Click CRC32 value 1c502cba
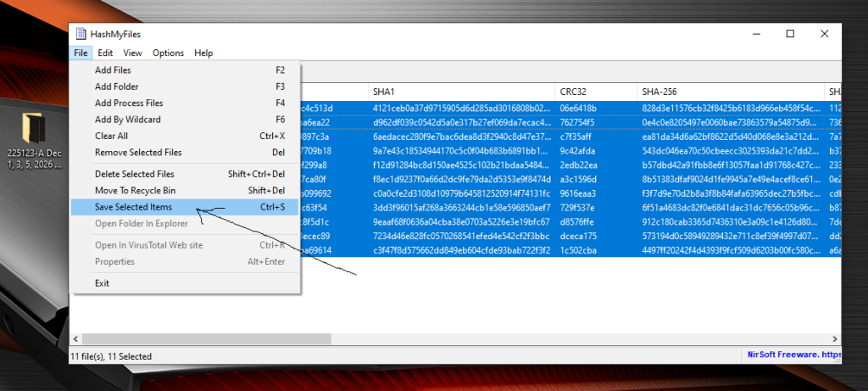Image resolution: width=868 pixels, height=391 pixels. pos(578,250)
